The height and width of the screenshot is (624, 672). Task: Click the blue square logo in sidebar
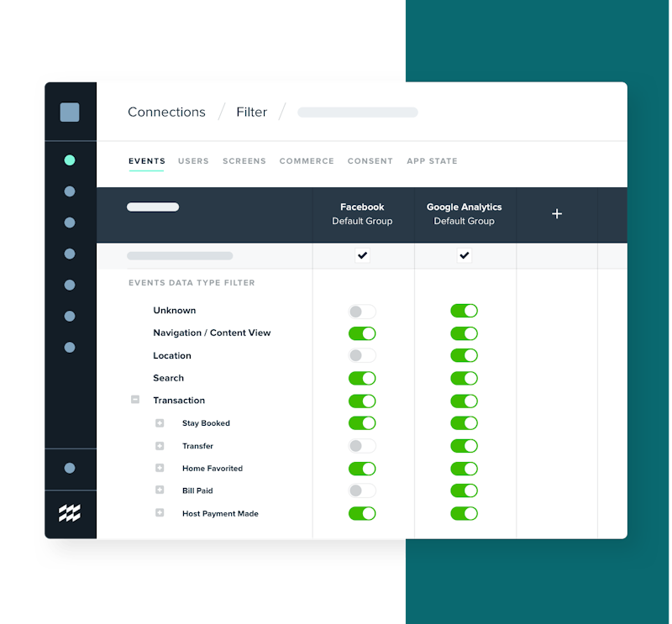click(70, 113)
